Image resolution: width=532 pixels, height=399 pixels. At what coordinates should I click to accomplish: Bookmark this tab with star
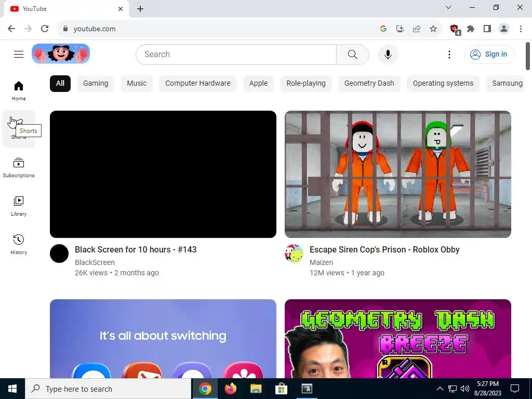click(433, 29)
